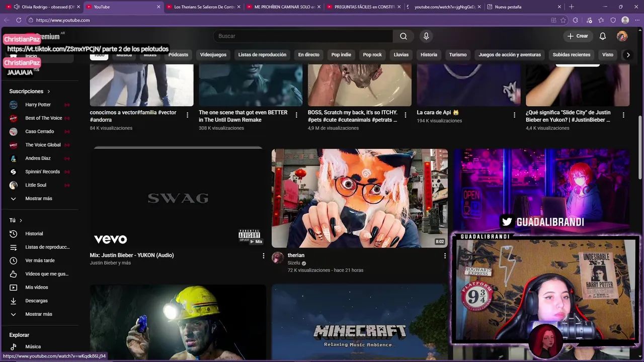Open Sizelu channel avatar
Viewport: 644px width, 362px height.
[x=278, y=258]
